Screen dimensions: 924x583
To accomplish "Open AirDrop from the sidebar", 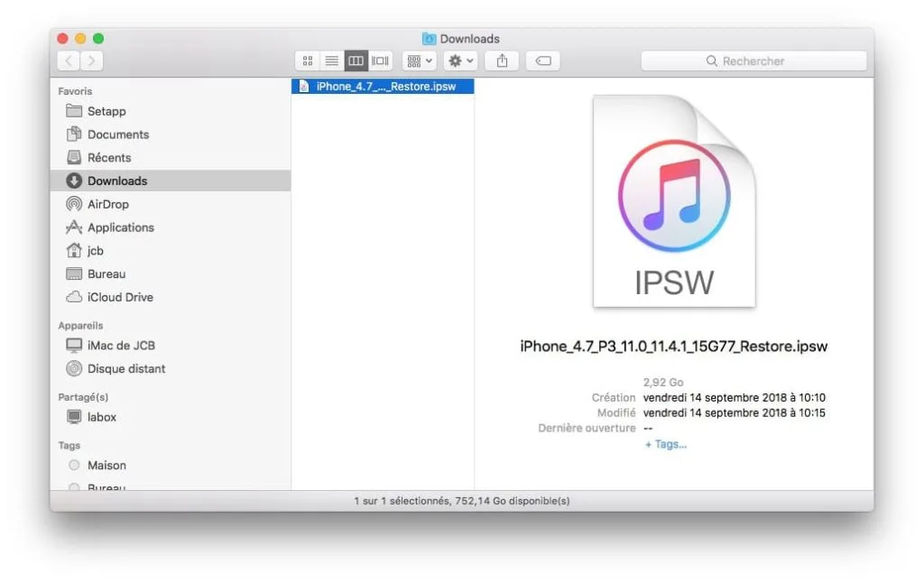I will [171, 204].
